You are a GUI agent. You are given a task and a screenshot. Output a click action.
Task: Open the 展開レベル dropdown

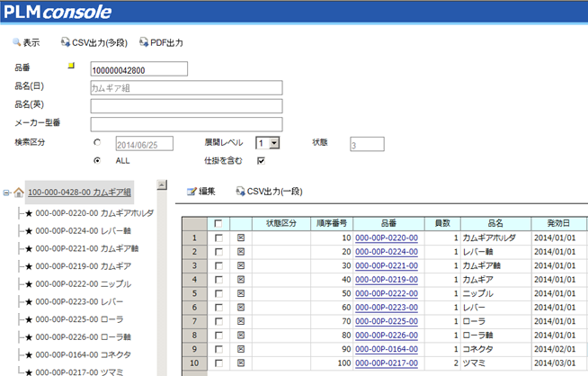(x=274, y=143)
